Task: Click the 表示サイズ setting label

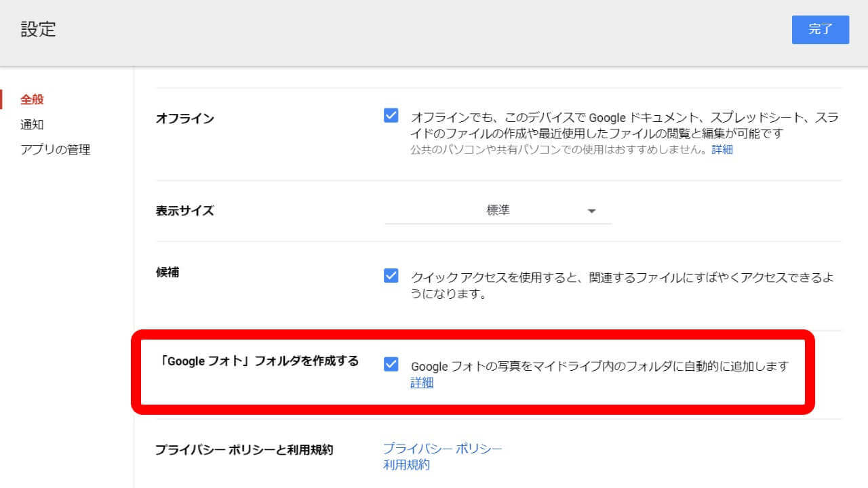Action: pyautogui.click(x=184, y=211)
